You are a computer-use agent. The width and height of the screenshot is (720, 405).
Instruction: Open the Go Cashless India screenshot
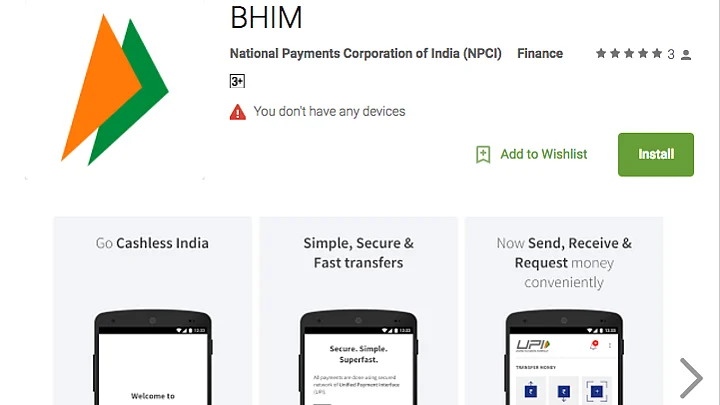click(x=152, y=311)
